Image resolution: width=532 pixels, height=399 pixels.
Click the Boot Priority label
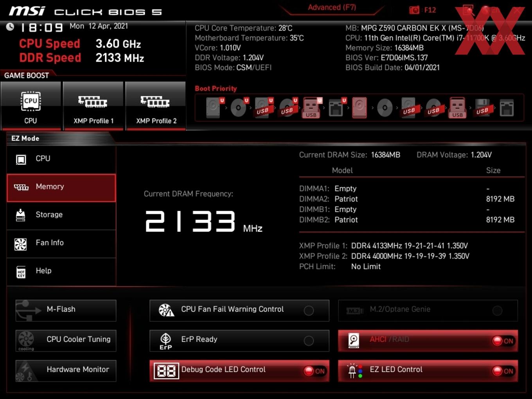click(216, 88)
